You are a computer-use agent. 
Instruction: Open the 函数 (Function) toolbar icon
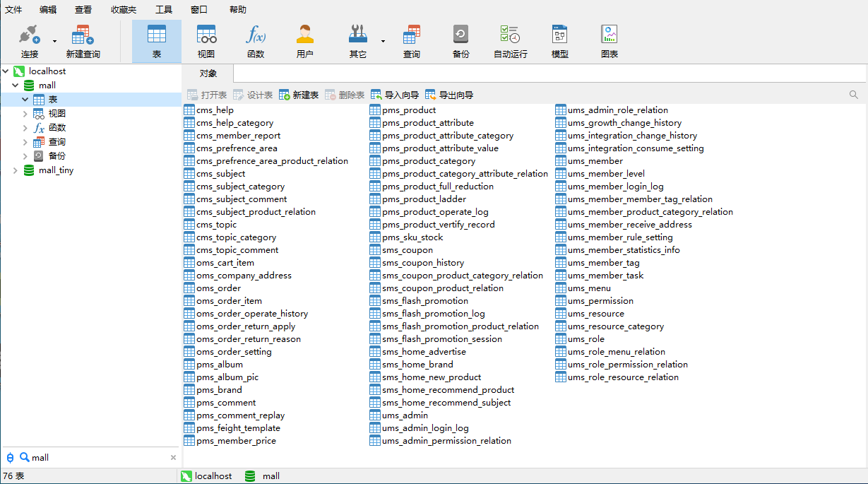point(256,41)
